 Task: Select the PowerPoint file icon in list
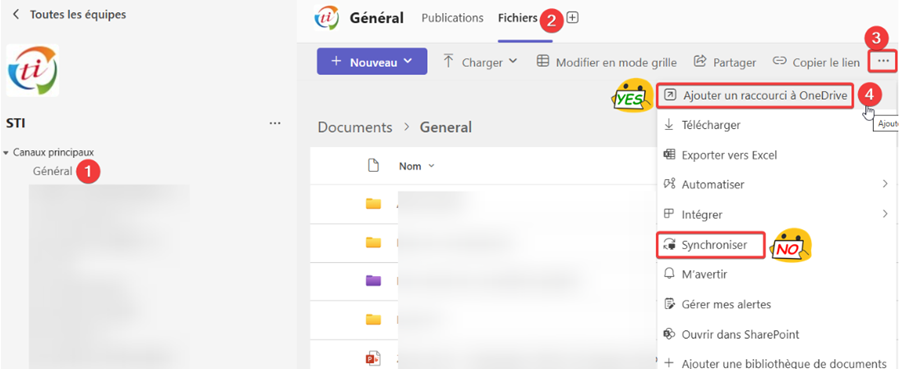(x=373, y=359)
